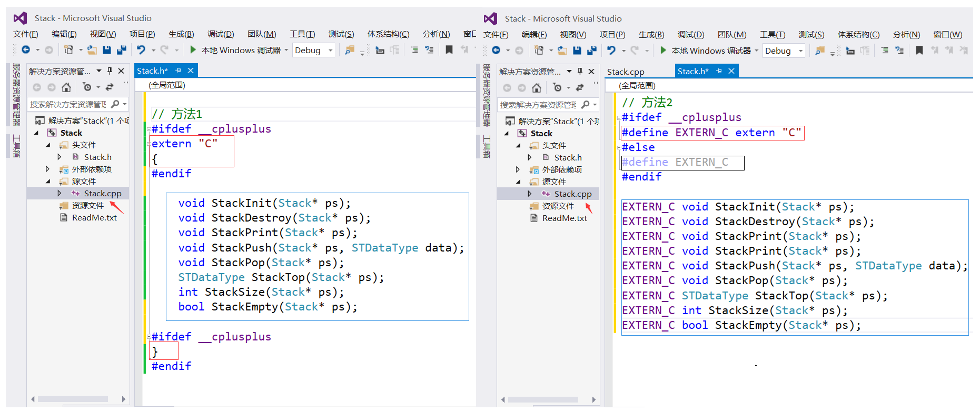Click Find in Files icon, right window
The image size is (980, 412).
pyautogui.click(x=820, y=51)
